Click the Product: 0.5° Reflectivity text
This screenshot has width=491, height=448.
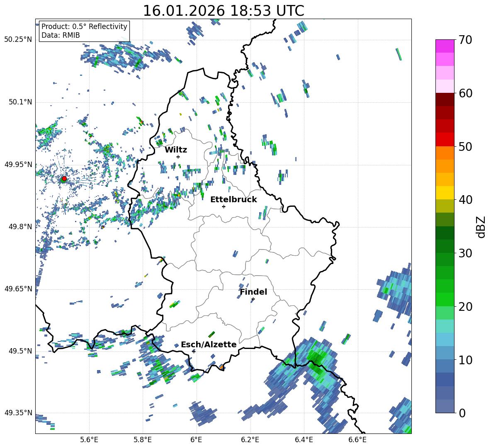click(84, 26)
